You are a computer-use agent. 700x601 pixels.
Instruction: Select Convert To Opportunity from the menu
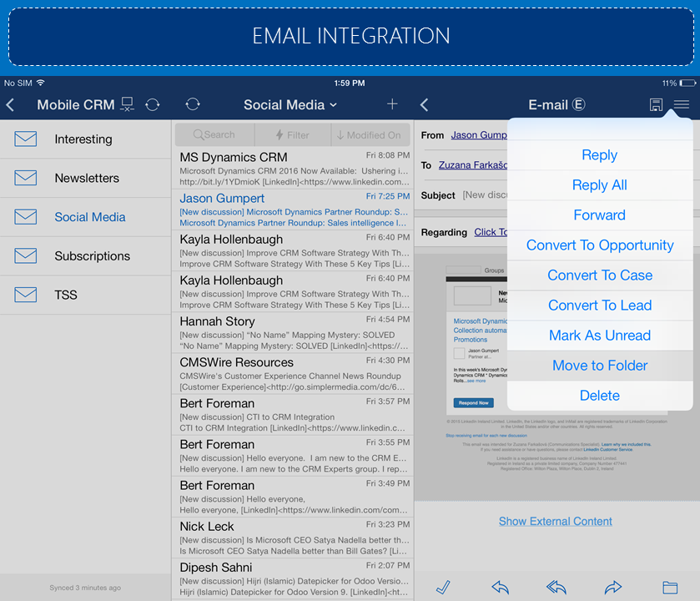599,245
